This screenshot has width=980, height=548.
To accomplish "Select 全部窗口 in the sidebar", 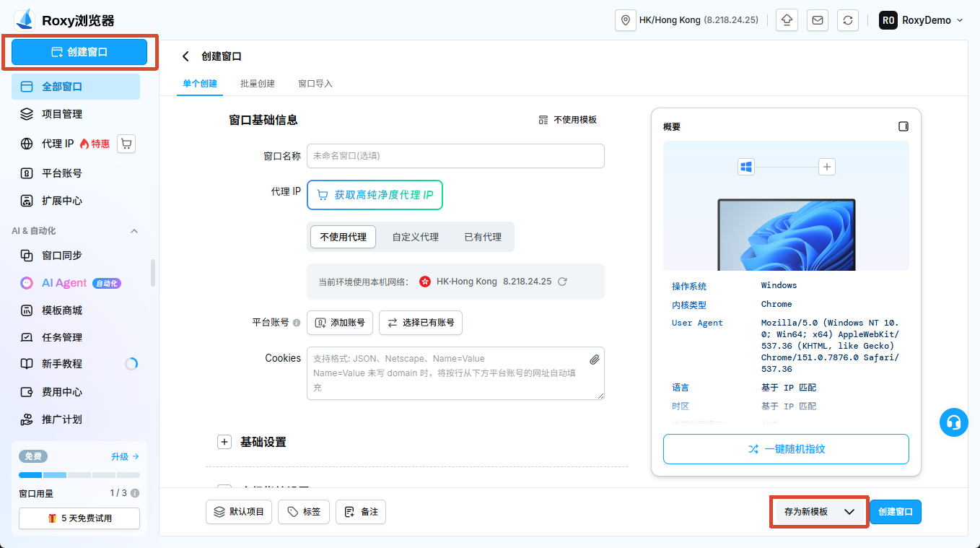I will click(76, 87).
